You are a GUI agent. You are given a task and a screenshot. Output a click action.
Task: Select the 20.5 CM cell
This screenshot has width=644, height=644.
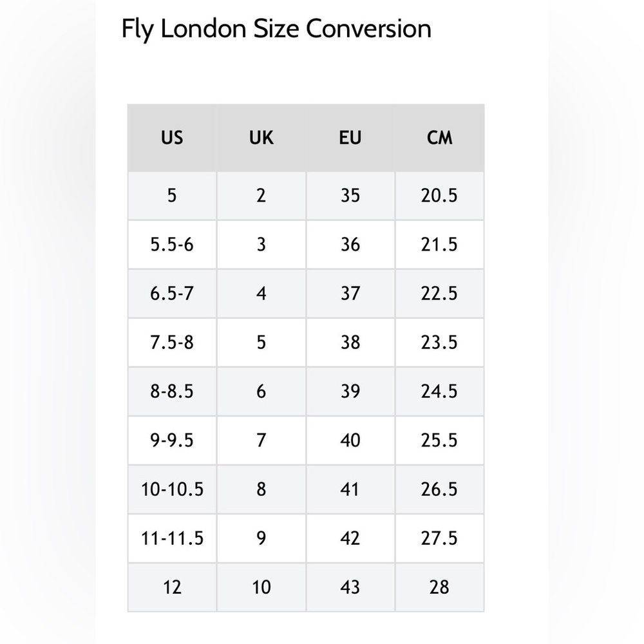pos(439,195)
